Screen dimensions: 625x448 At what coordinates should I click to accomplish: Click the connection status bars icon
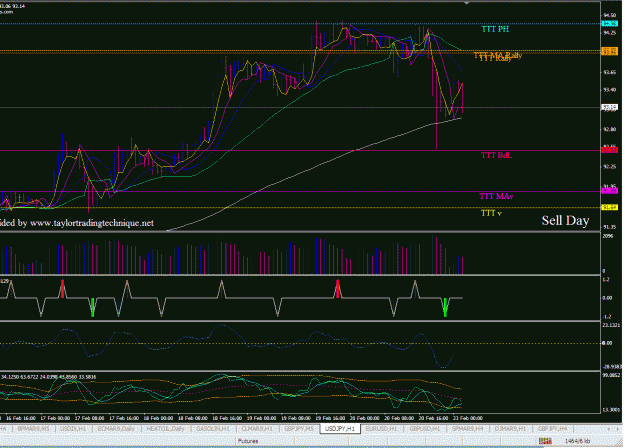(545, 441)
